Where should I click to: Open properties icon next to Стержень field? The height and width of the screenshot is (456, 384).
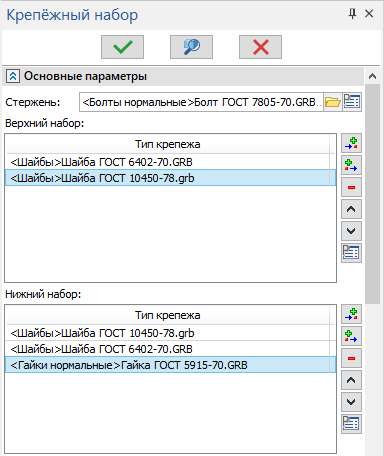[352, 102]
